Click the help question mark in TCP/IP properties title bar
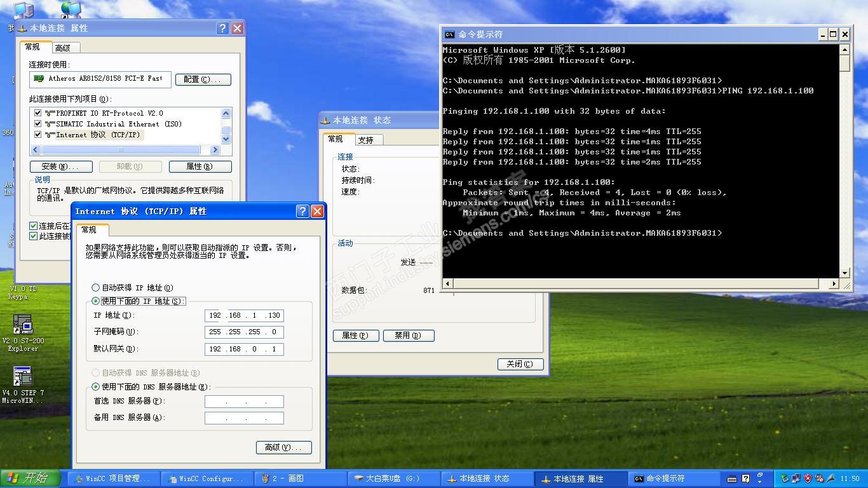Viewport: 868px width, 488px height. pyautogui.click(x=302, y=211)
